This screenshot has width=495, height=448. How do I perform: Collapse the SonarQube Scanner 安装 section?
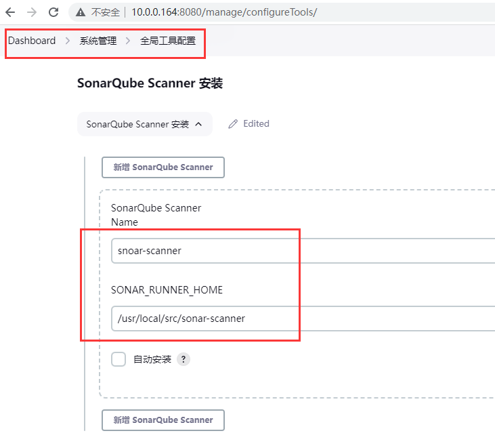coord(145,124)
